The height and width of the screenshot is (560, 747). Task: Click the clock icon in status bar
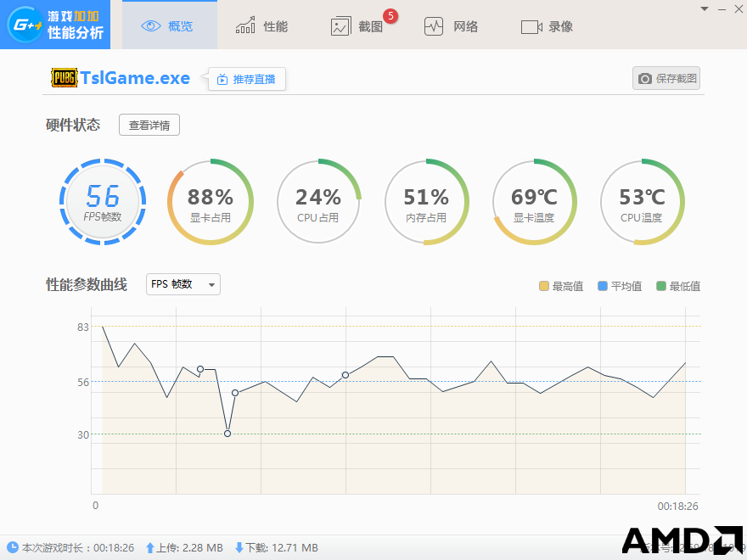click(13, 547)
